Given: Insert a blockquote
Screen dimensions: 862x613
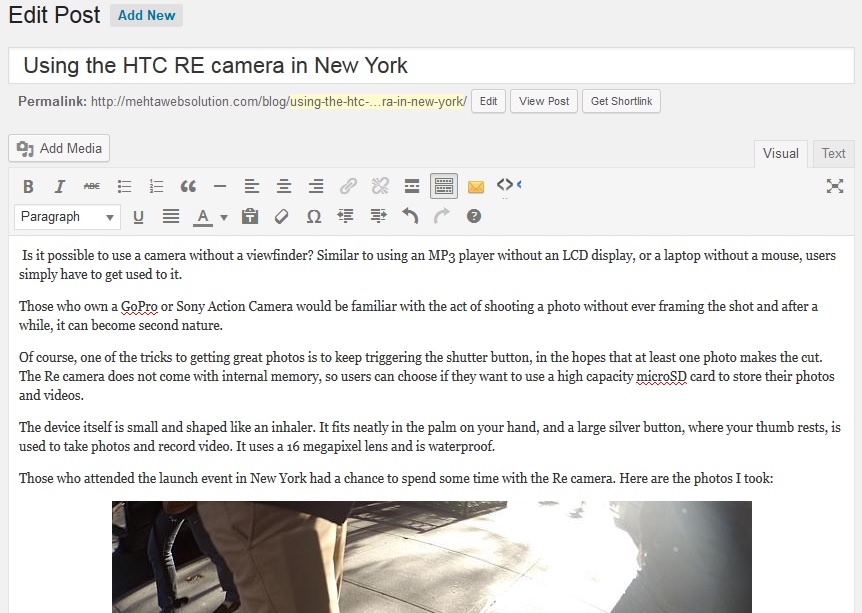Looking at the screenshot, I should click(188, 186).
